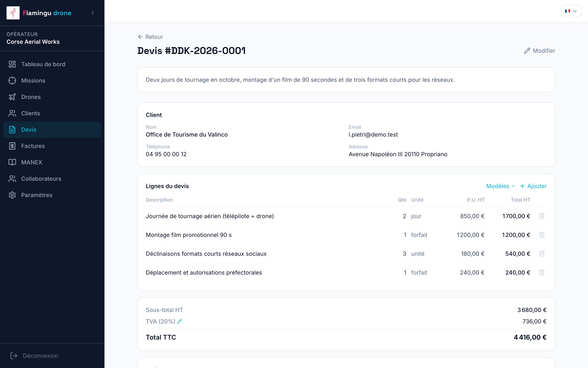This screenshot has width=588, height=368.
Task: Click the quote description text box
Action: (346, 80)
